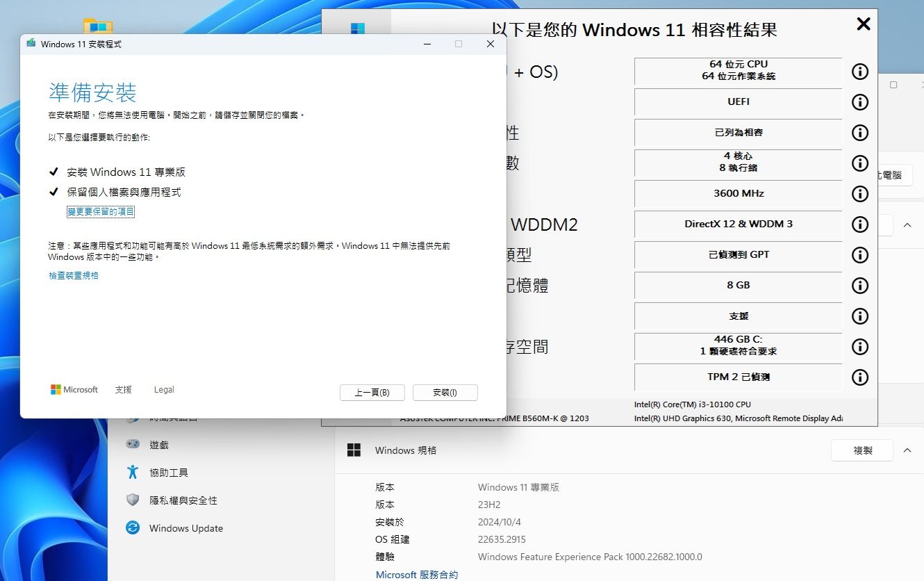
Task: Open info icon beside 已列為相容 result
Action: [860, 132]
